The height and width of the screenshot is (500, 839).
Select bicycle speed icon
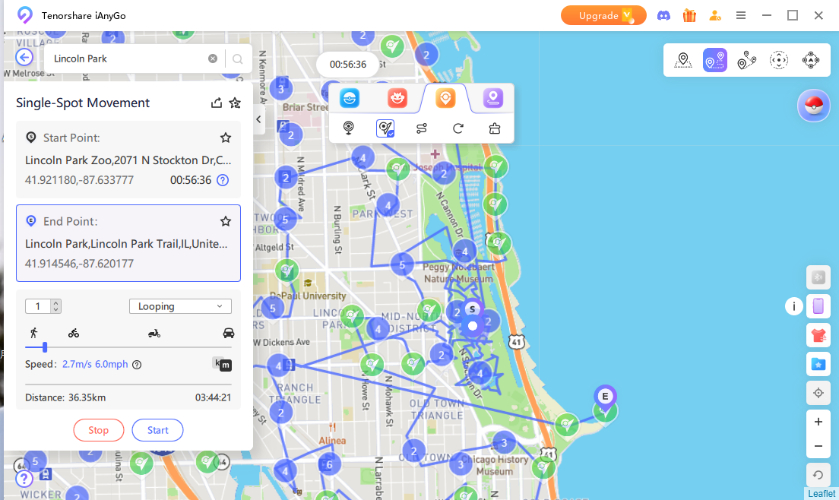[x=73, y=333]
